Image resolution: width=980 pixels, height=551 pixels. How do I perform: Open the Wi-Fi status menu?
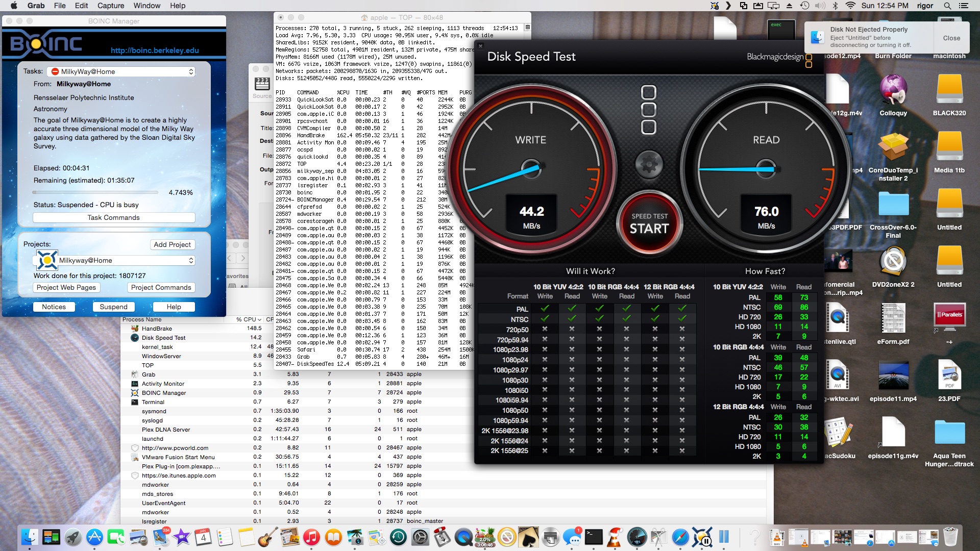pyautogui.click(x=850, y=6)
